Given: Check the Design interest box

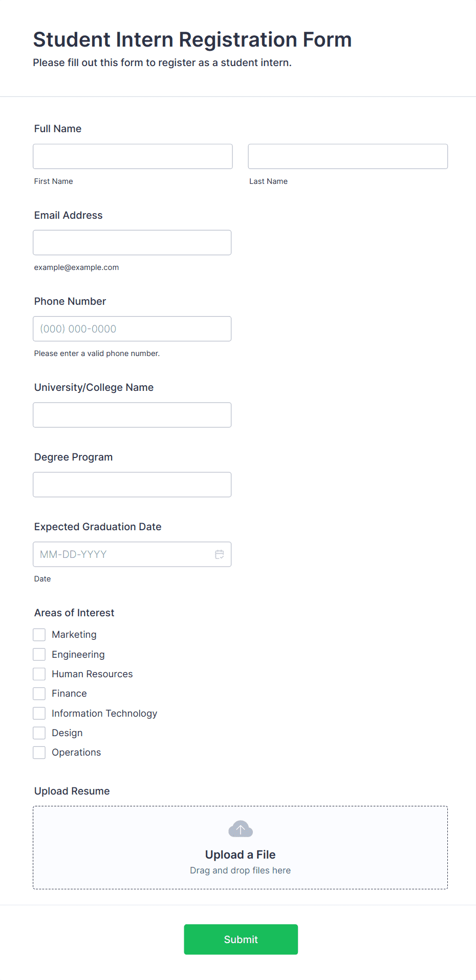Looking at the screenshot, I should [x=39, y=733].
